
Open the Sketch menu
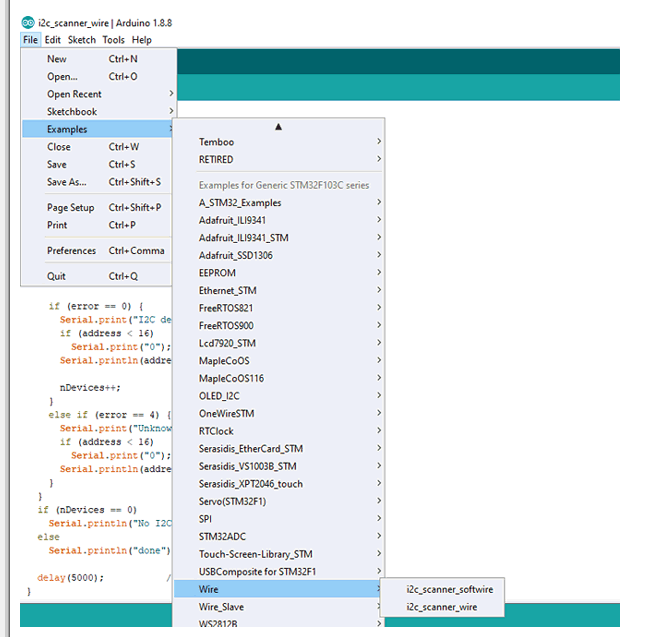[82, 40]
